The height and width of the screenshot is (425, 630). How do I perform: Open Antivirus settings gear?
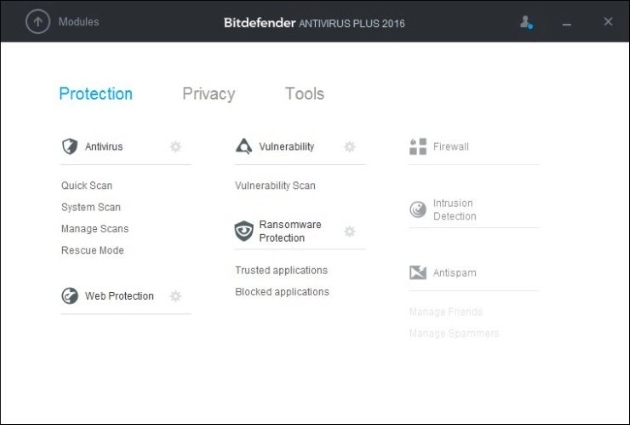pyautogui.click(x=176, y=147)
